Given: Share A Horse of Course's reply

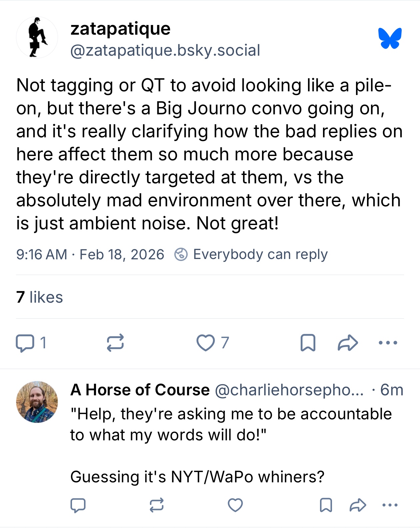Looking at the screenshot, I should (358, 505).
